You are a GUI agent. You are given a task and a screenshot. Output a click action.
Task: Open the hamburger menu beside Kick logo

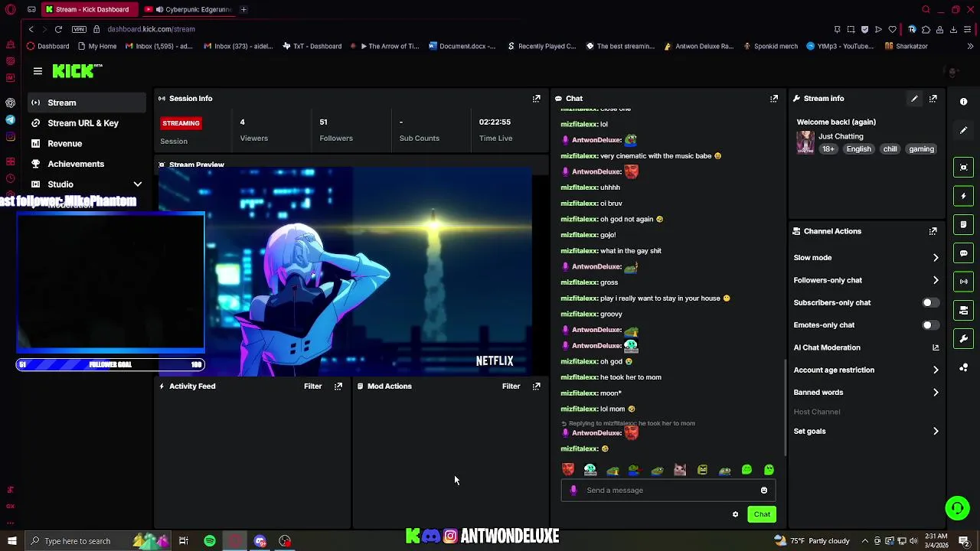[38, 71]
